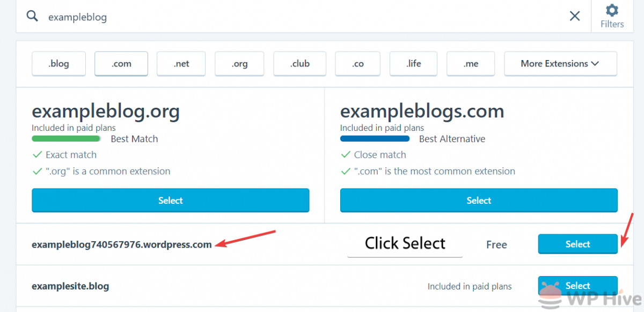
Task: Click the search magnifier icon
Action: [32, 16]
